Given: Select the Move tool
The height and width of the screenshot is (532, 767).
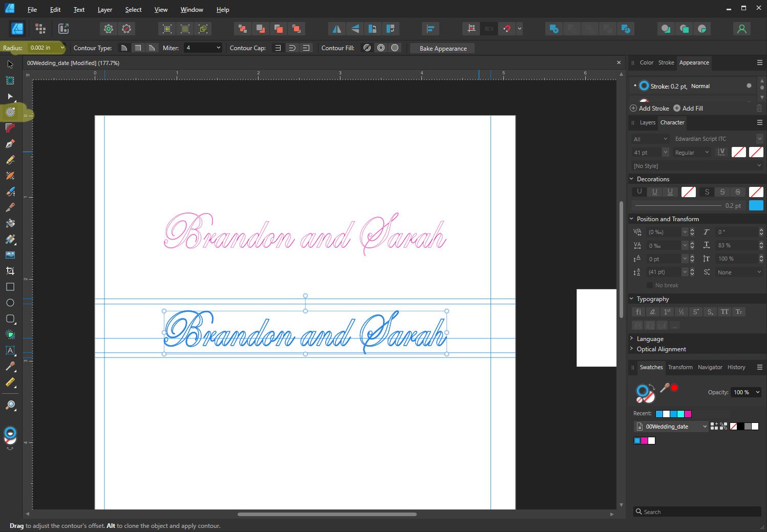Looking at the screenshot, I should (x=10, y=65).
